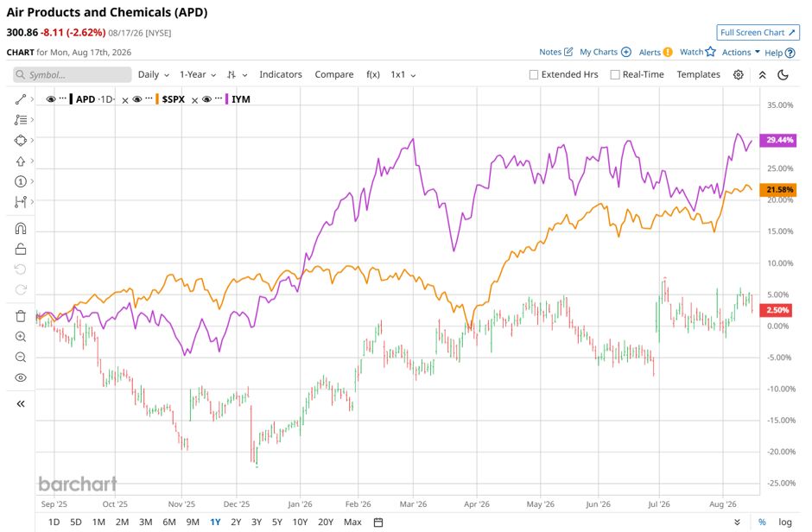Toggle drawings visibility eye in left toolbar
Screen dimensions: 812x532
click(x=20, y=377)
